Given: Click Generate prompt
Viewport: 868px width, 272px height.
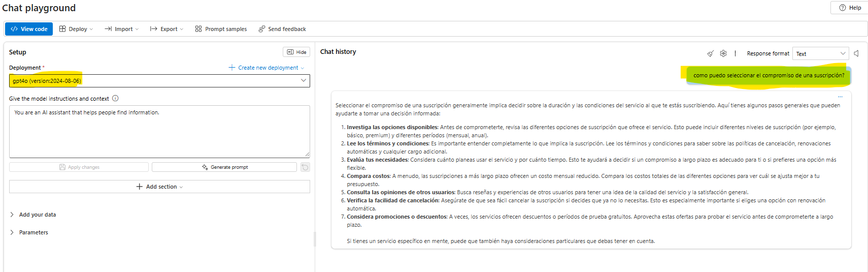Looking at the screenshot, I should click(x=224, y=167).
